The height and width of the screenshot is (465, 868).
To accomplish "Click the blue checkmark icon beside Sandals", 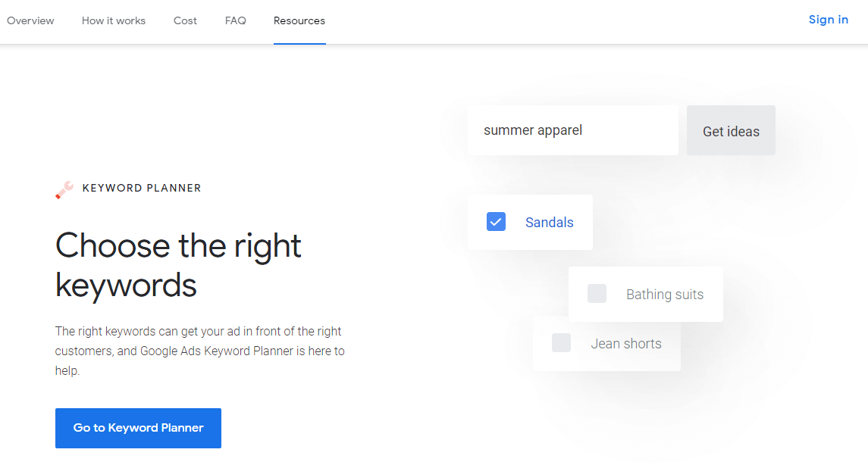I will (x=496, y=221).
